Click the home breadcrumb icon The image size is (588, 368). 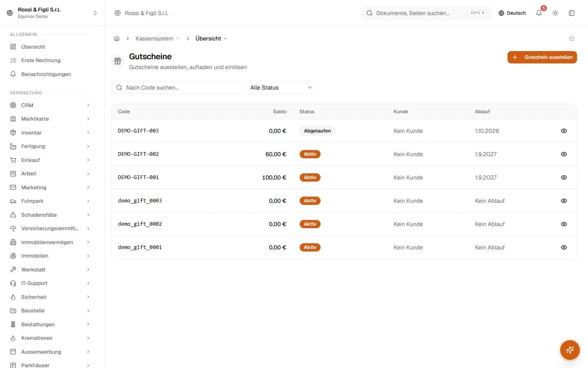point(117,38)
